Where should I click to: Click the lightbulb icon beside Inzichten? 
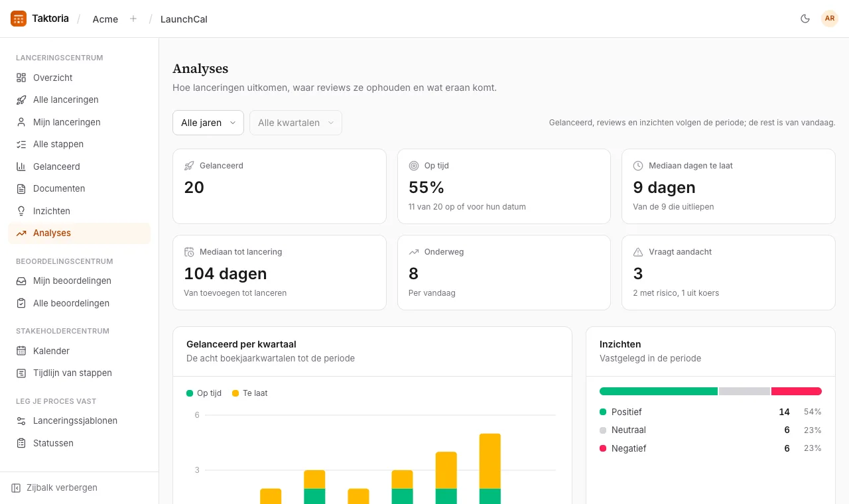click(x=21, y=211)
